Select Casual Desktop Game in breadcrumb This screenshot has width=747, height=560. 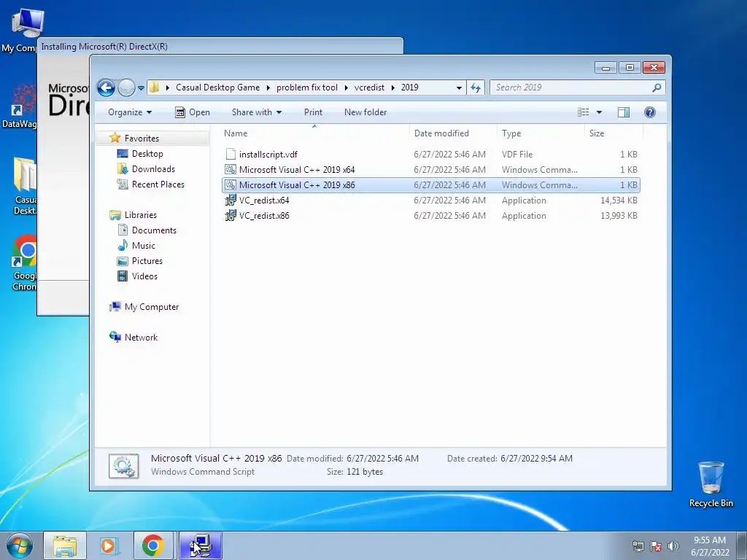coord(217,87)
